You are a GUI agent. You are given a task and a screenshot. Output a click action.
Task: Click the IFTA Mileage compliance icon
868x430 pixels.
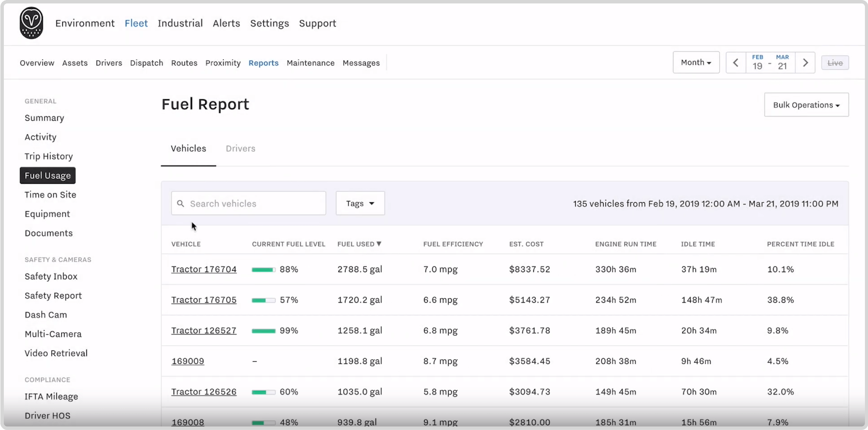[51, 396]
